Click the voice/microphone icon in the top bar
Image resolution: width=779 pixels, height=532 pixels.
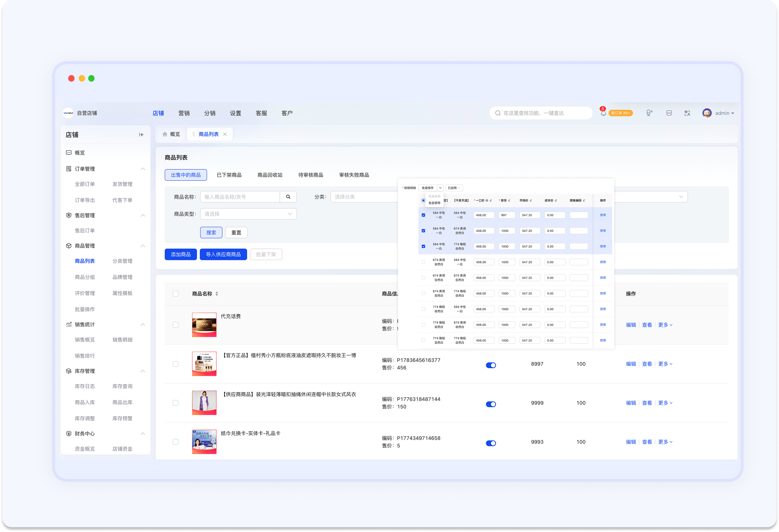tap(649, 113)
